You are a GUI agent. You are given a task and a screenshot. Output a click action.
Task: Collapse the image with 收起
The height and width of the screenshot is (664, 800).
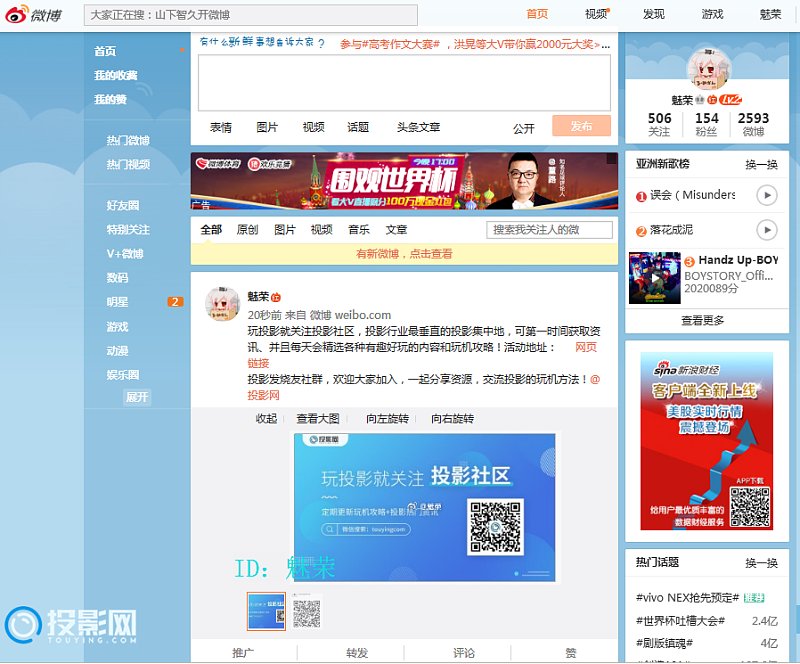[x=266, y=419]
